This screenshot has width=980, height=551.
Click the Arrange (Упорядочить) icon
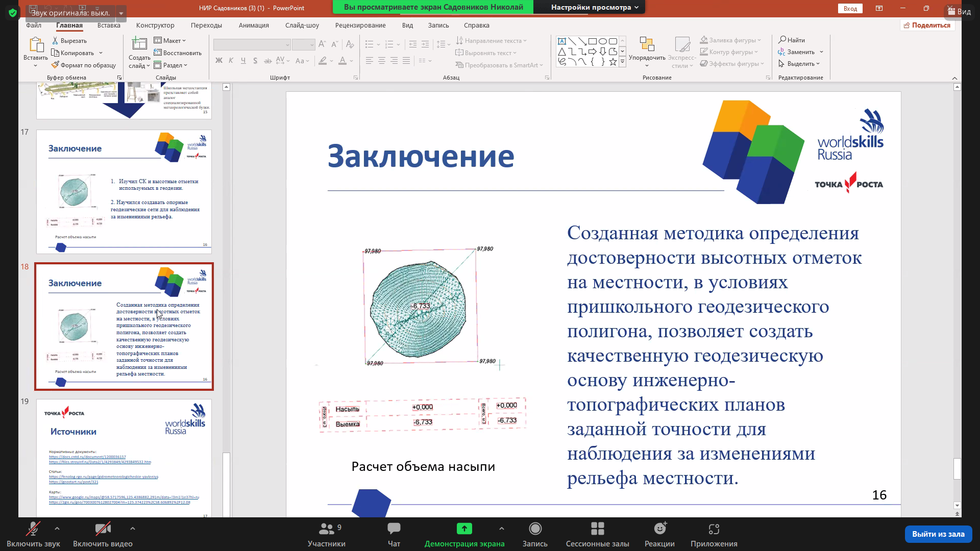point(647,45)
